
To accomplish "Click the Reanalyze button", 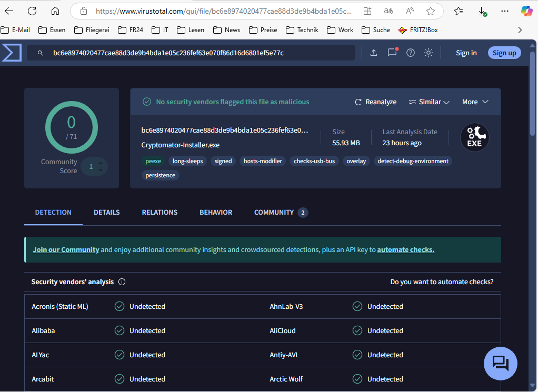I will pyautogui.click(x=376, y=102).
